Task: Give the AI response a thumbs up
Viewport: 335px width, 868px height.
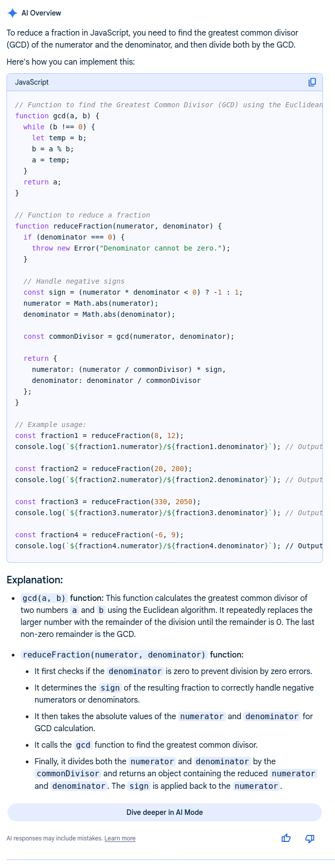Action: pos(286,838)
